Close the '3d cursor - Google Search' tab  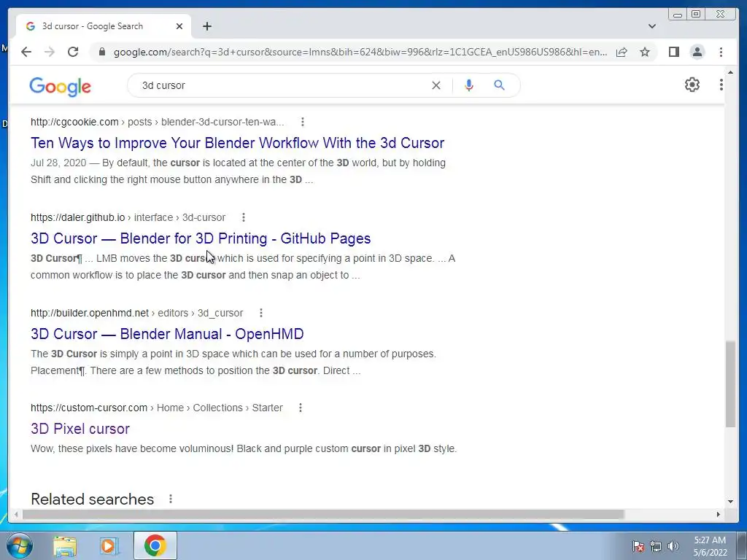pyautogui.click(x=179, y=26)
